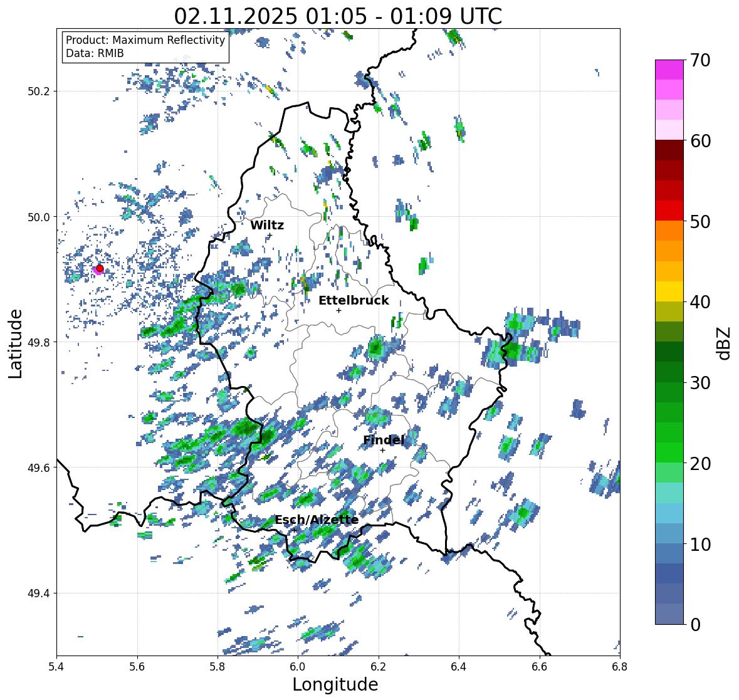The height and width of the screenshot is (700, 739).
Task: Click the Latitude axis label
Action: click(15, 343)
